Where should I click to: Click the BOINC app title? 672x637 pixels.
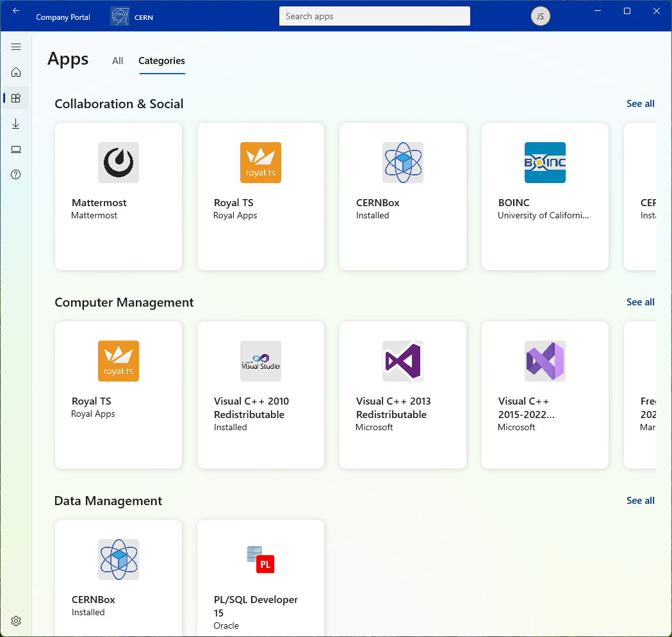[x=514, y=202]
